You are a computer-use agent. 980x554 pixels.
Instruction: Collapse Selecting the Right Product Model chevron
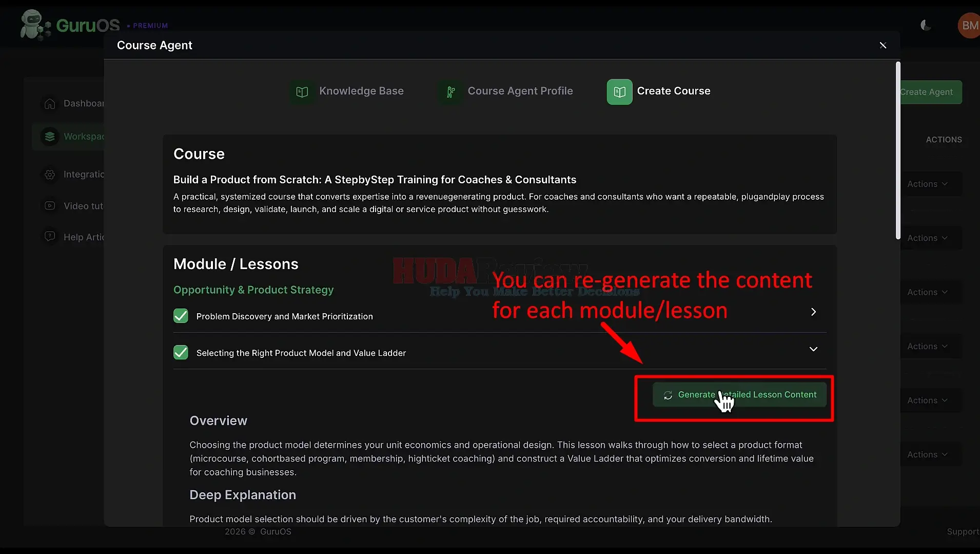coord(813,349)
